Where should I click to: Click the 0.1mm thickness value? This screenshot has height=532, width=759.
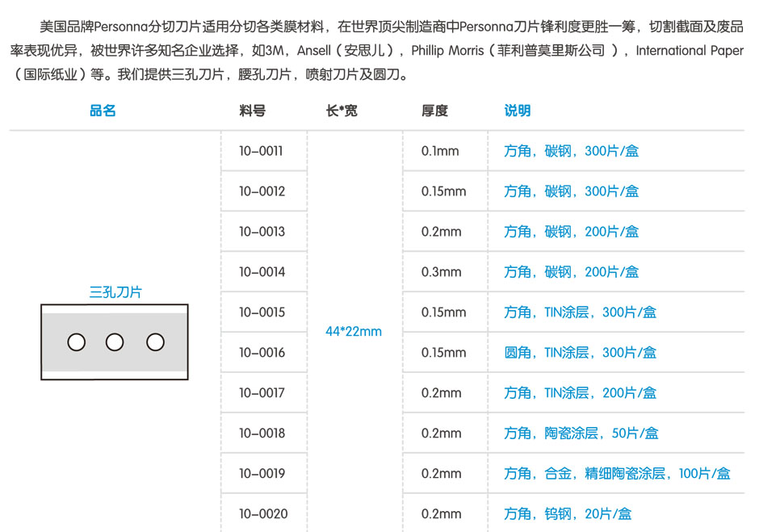(x=440, y=151)
